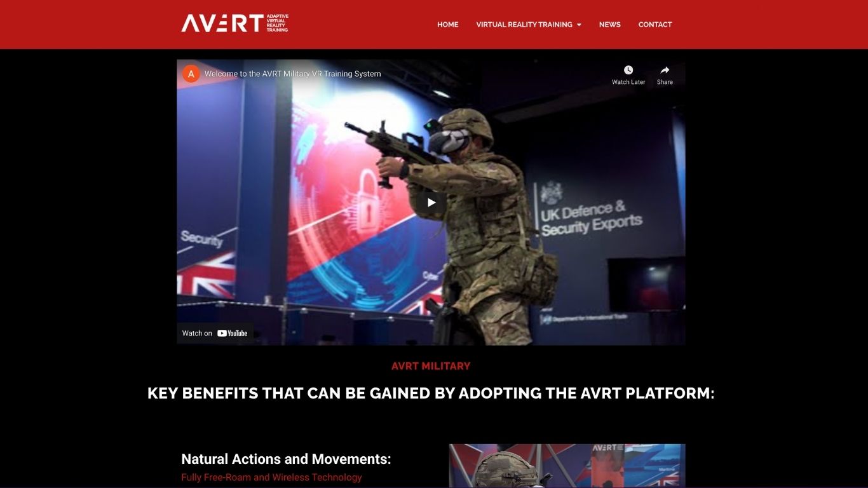Click the Fully Free-Roam and Wireless Technology text
This screenshot has height=488, width=868.
tap(271, 477)
